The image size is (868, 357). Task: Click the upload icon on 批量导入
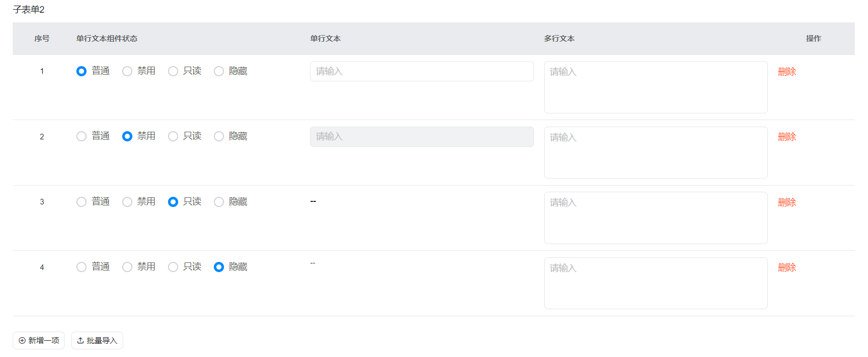click(80, 341)
